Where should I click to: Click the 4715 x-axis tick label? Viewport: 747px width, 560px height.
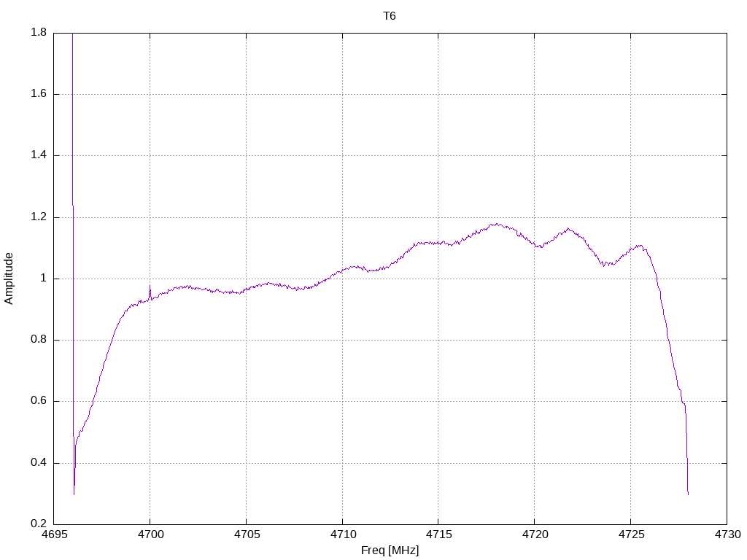[438, 534]
